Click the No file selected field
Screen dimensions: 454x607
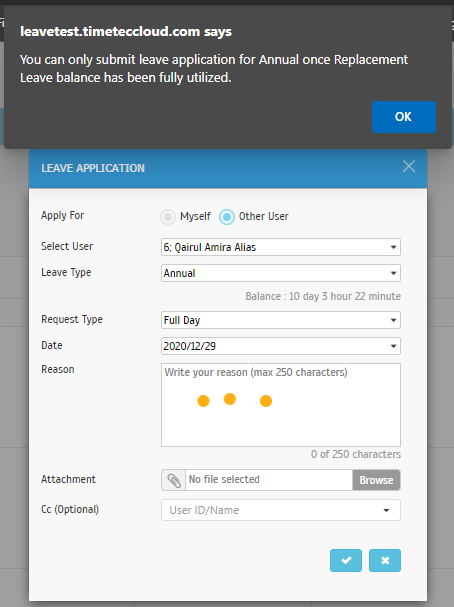pos(269,480)
